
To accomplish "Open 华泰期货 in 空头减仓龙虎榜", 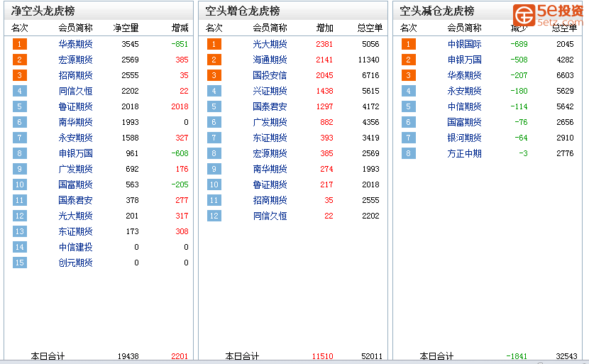I will [464, 75].
